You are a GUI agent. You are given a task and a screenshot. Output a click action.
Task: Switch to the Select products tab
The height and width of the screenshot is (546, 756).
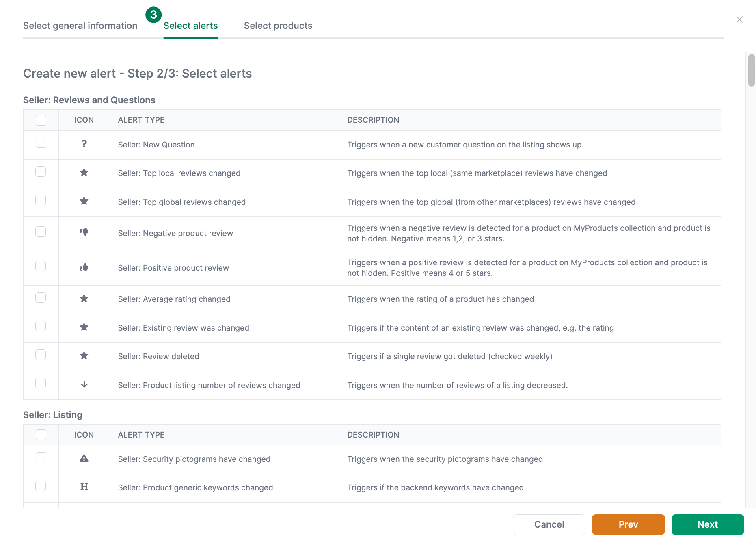pos(278,25)
